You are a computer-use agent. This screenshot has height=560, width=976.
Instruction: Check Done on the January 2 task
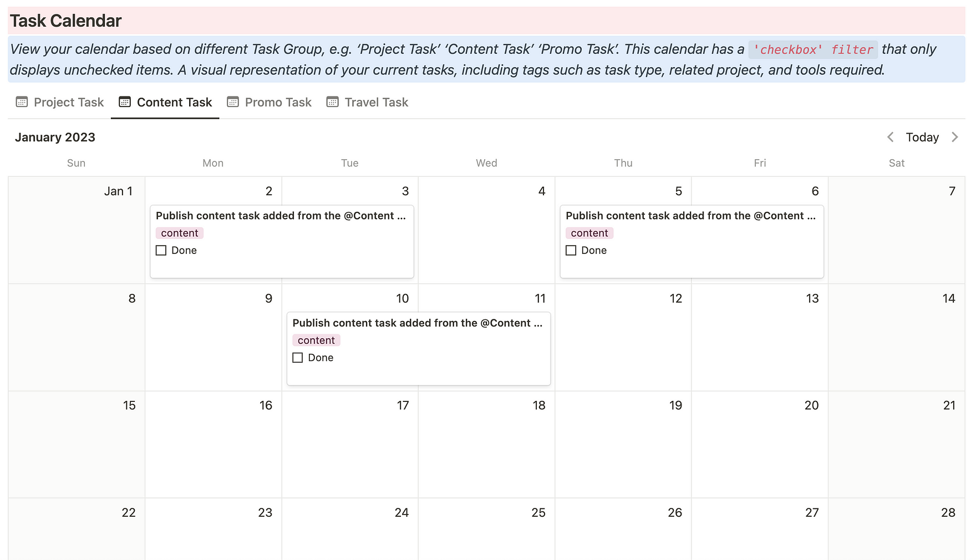(161, 251)
